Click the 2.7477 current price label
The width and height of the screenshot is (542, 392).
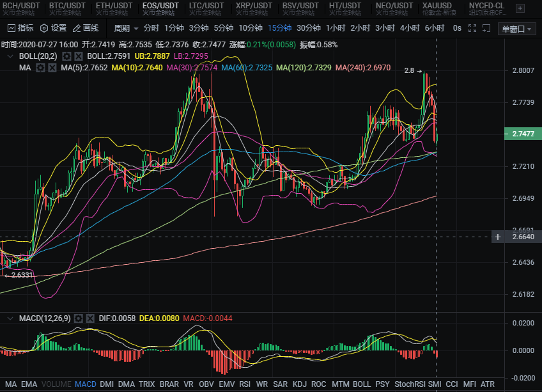tap(523, 134)
